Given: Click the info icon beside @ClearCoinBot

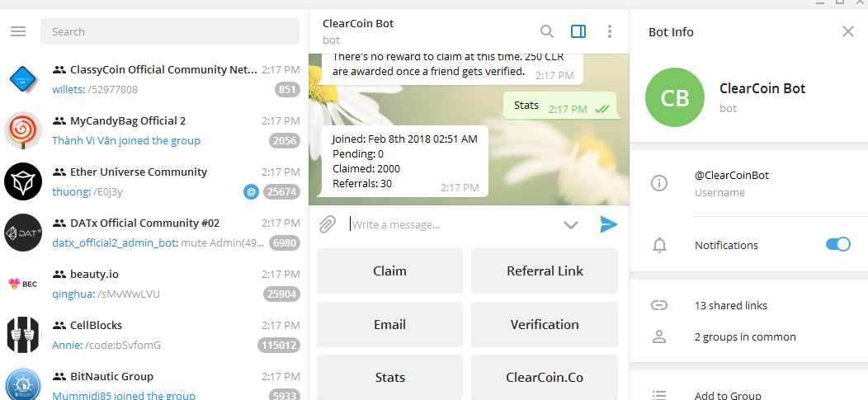Looking at the screenshot, I should click(658, 183).
